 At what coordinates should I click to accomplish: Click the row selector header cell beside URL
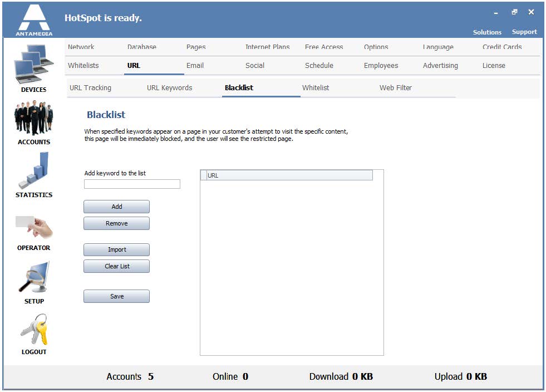[204, 175]
